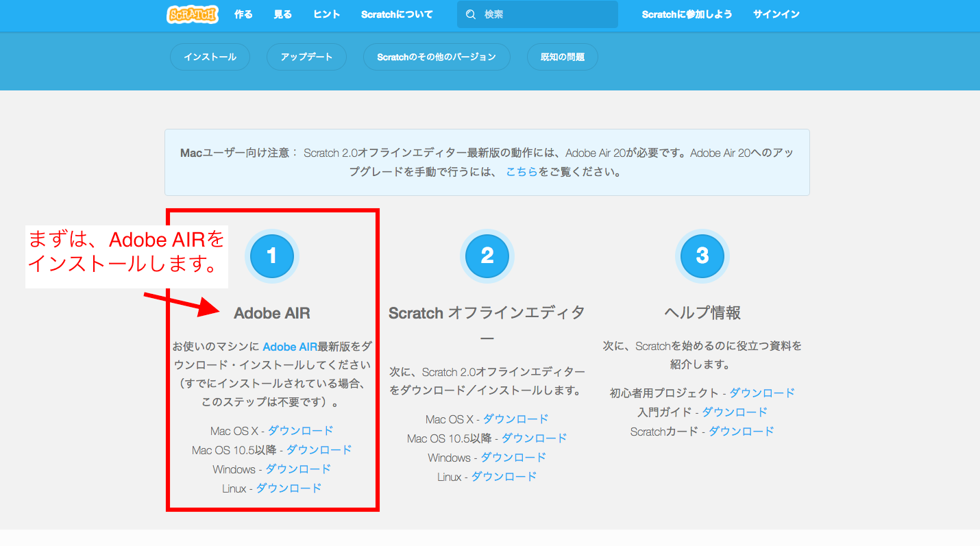Screen dimensions: 980x546
Task: Download the Scratchカード
Action: (x=741, y=432)
